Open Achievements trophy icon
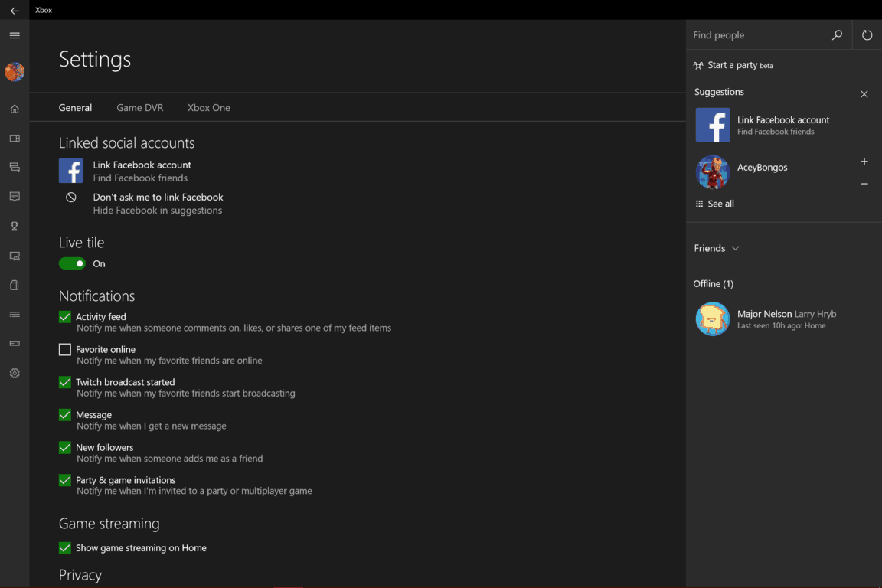 click(15, 226)
